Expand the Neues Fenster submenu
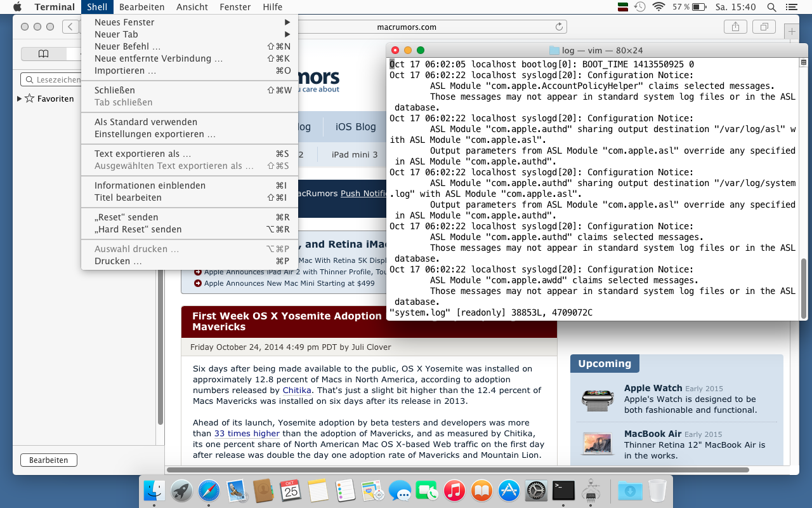Image resolution: width=812 pixels, height=508 pixels. [190, 22]
